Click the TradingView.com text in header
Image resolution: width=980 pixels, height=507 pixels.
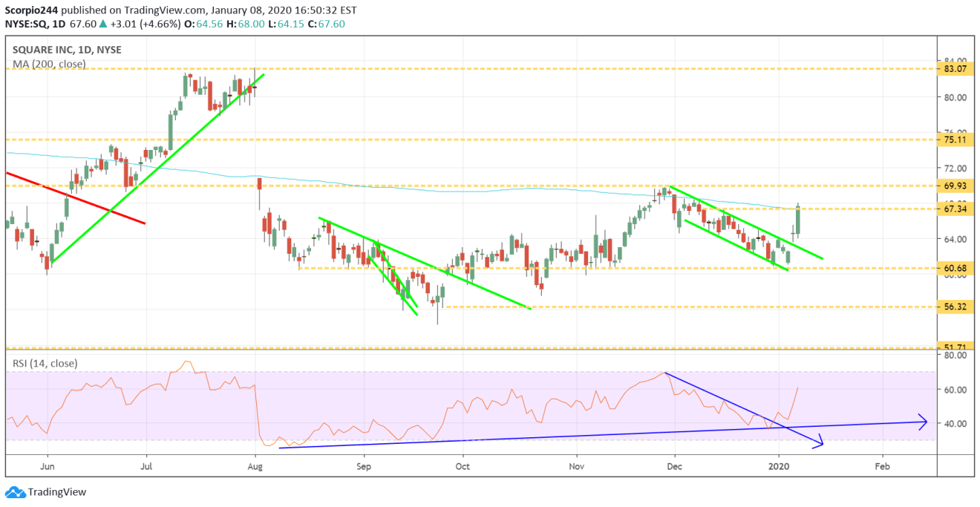[x=164, y=10]
